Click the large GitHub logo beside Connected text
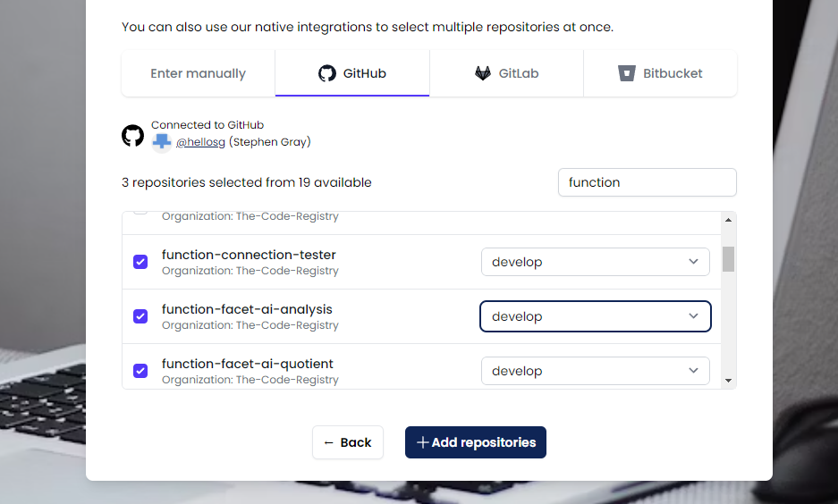This screenshot has width=838, height=504. (132, 136)
